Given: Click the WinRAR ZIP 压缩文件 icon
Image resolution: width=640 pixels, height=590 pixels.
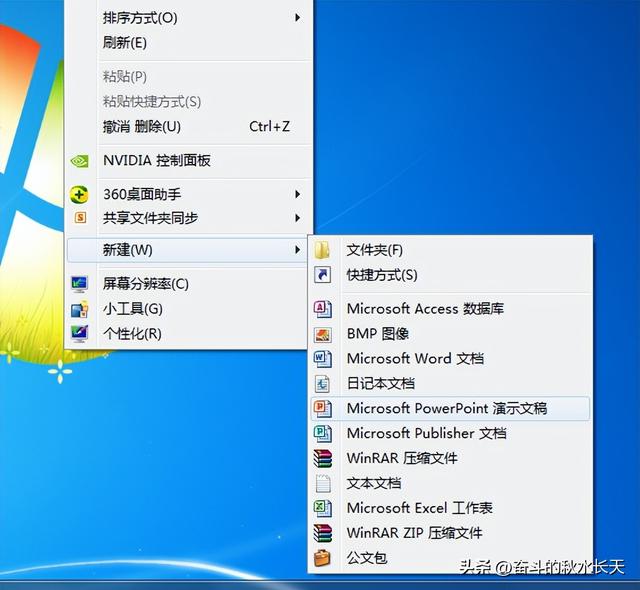Looking at the screenshot, I should 322,533.
